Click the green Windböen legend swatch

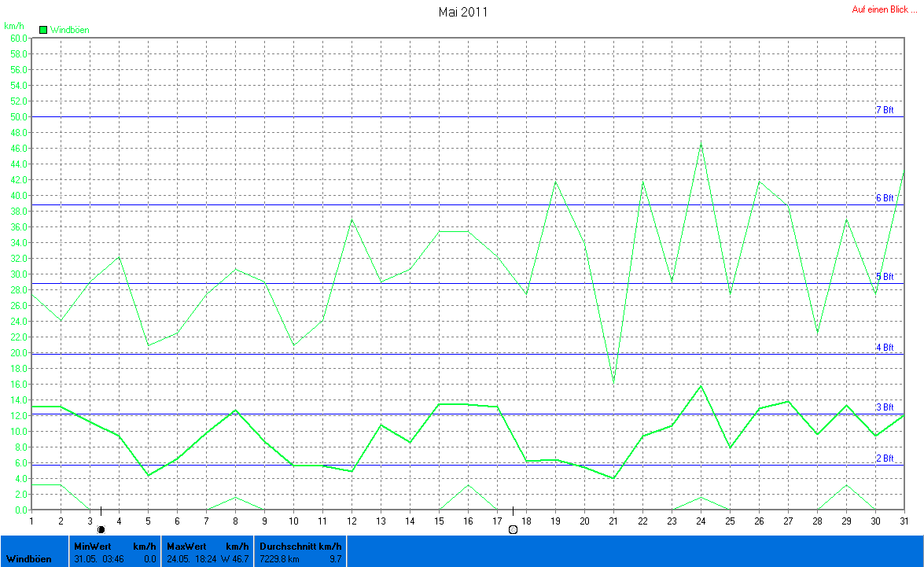(x=43, y=30)
